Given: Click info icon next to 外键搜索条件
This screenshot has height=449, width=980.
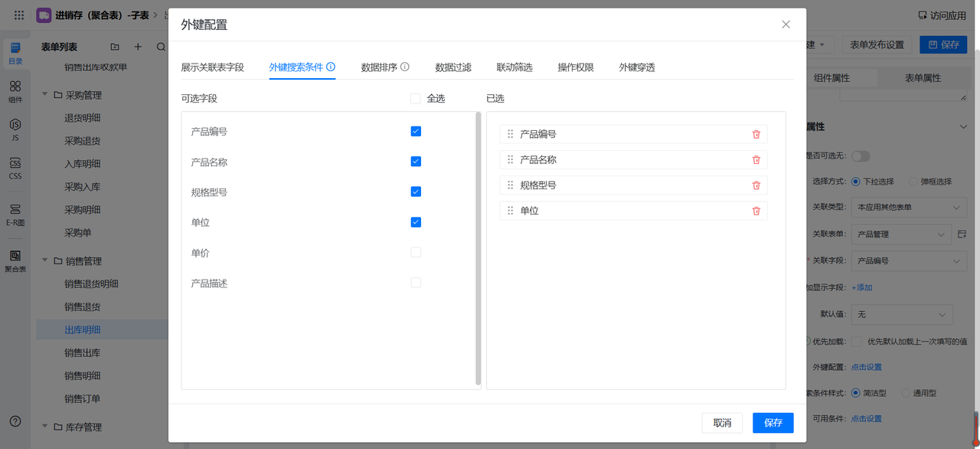Looking at the screenshot, I should 331,67.
